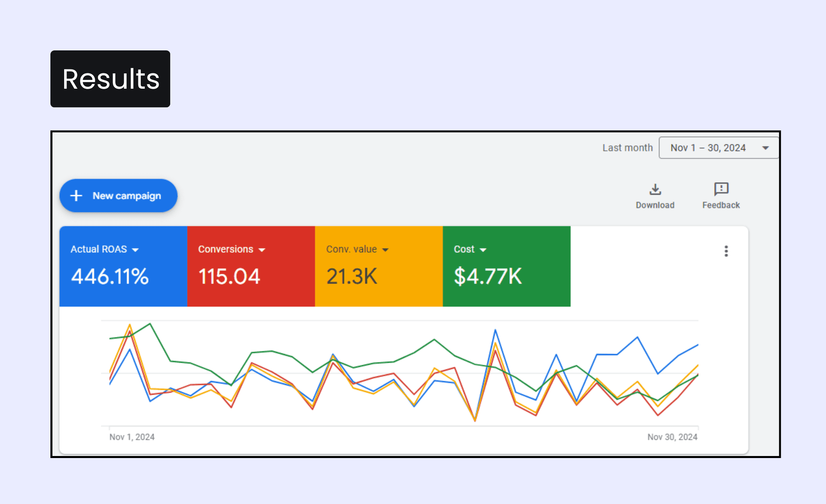Click the Download text label
Image resolution: width=826 pixels, height=504 pixels.
[655, 205]
